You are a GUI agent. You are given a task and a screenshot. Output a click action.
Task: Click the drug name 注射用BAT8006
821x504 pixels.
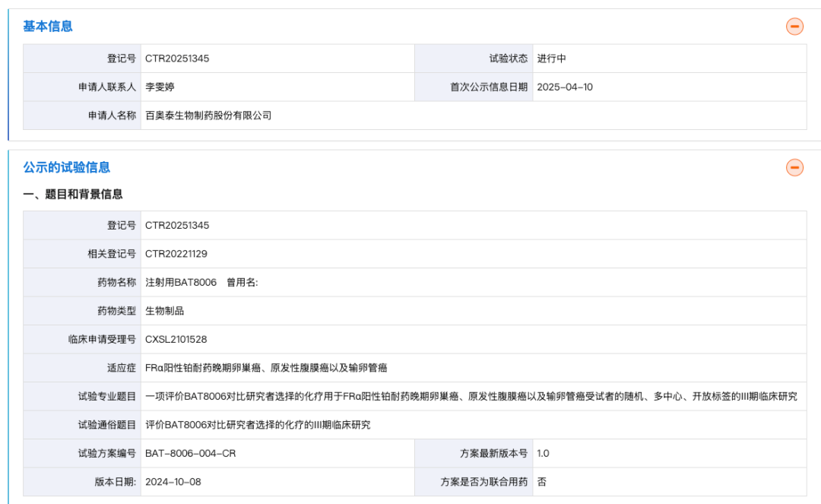point(181,281)
